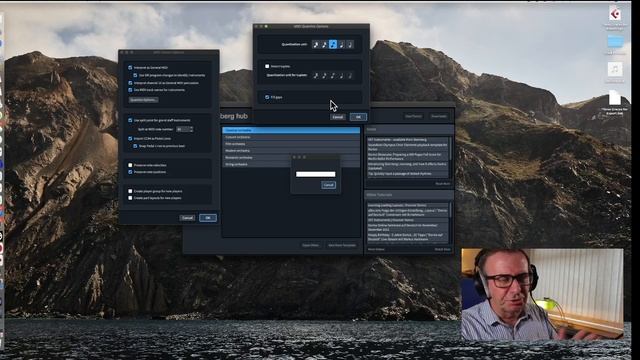640x360 pixels.
Task: Select the second quantization unit note
Action: click(324, 44)
